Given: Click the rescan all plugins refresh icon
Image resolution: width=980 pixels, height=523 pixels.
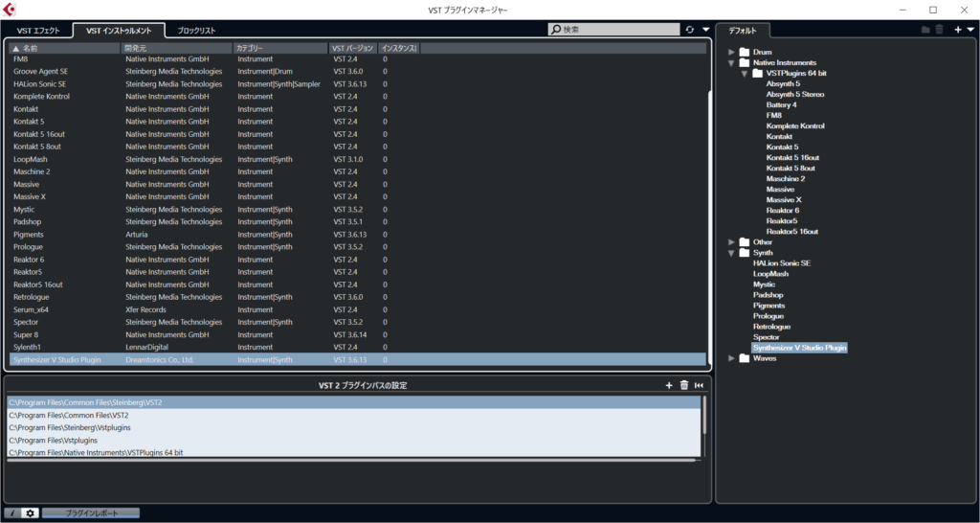Looking at the screenshot, I should coord(690,30).
